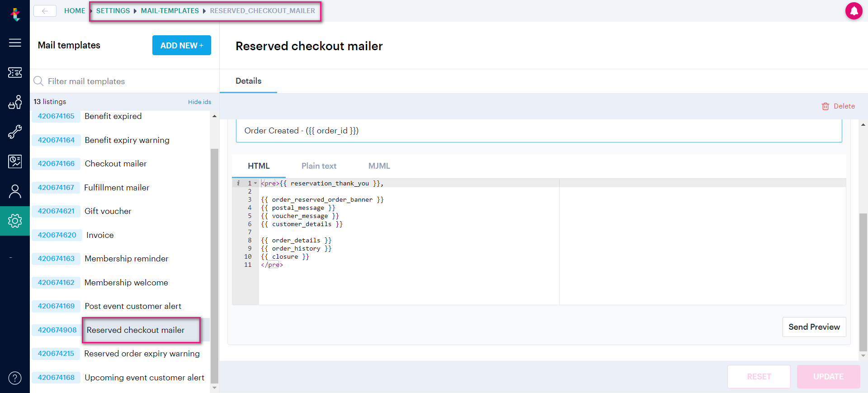868x393 pixels.
Task: Select Fulfillment mailer template
Action: pyautogui.click(x=117, y=188)
